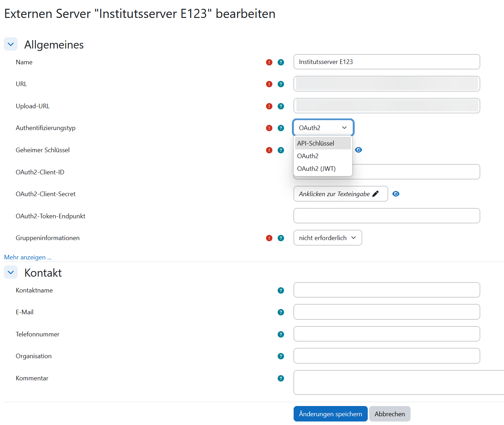Click help icon next to Name field
This screenshot has width=504, height=425.
point(281,62)
